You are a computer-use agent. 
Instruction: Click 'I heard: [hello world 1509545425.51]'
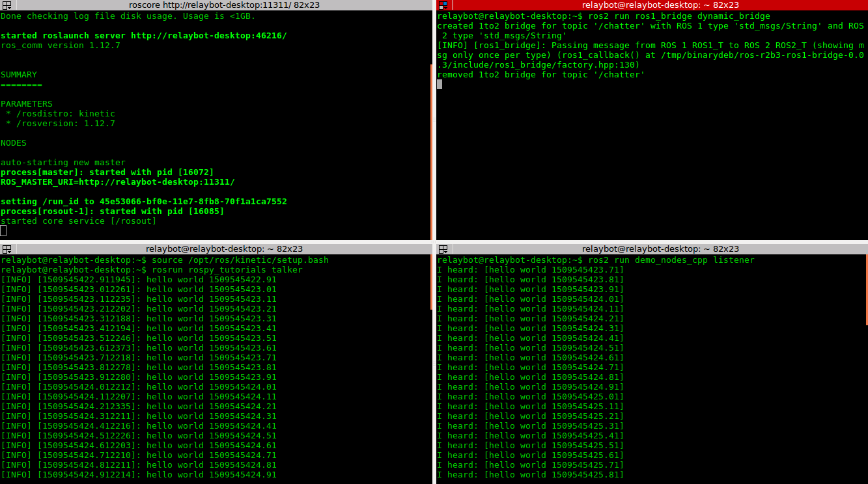tap(531, 446)
